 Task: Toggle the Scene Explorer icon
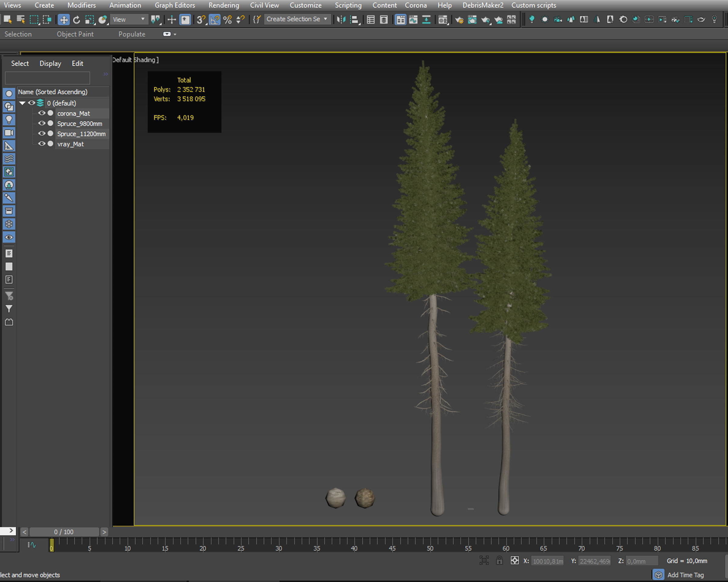pyautogui.click(x=371, y=20)
